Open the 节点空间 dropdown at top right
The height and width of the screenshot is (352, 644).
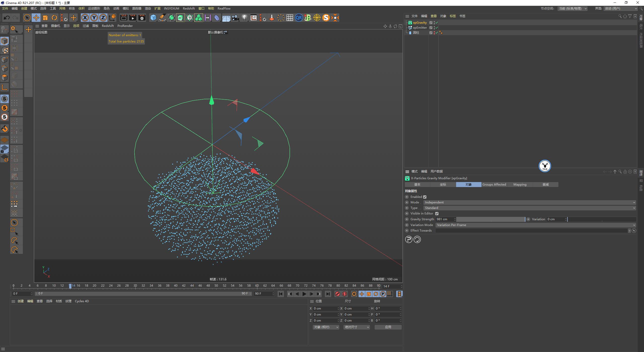coord(573,8)
